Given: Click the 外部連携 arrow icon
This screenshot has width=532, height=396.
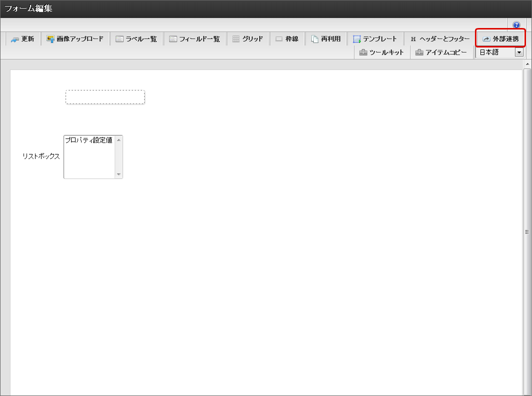Looking at the screenshot, I should pos(486,39).
